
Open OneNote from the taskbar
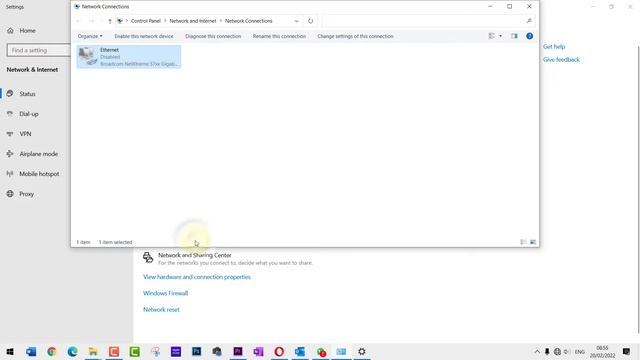258,351
